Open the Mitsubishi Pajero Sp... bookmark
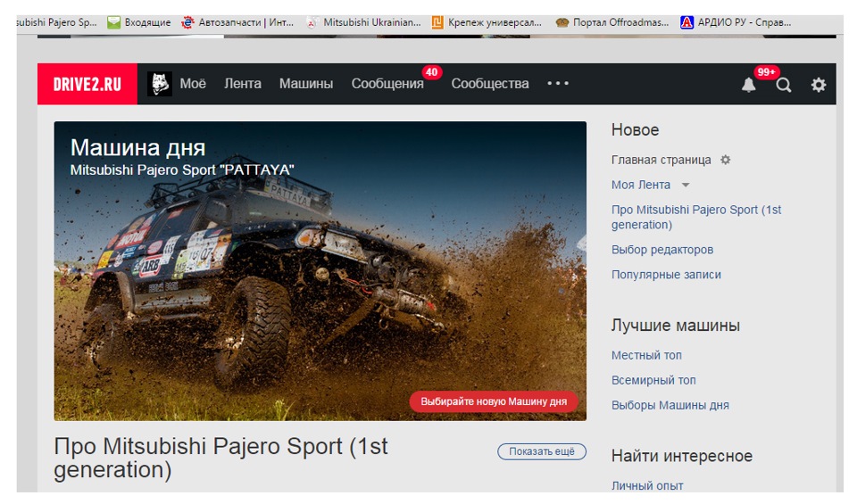The width and height of the screenshot is (857, 504). pyautogui.click(x=56, y=22)
